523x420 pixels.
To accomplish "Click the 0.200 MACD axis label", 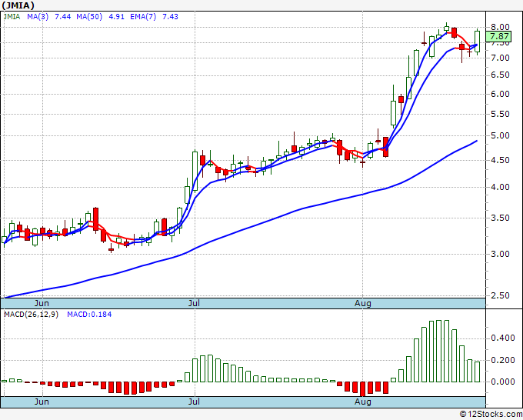I will 503,360.
